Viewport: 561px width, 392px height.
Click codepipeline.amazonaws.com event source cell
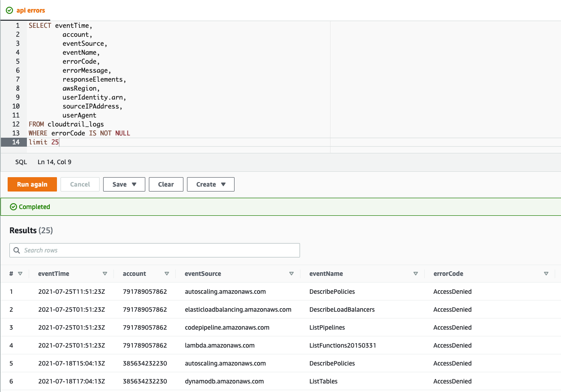pos(227,327)
